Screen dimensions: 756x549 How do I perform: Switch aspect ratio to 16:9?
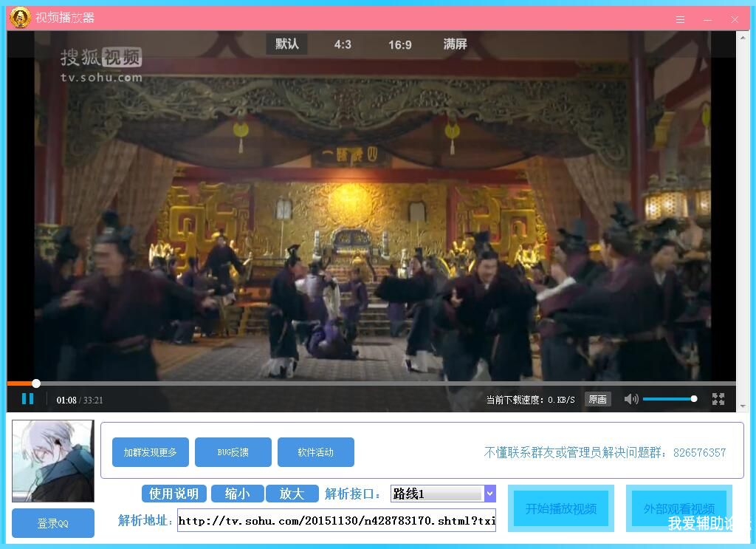(399, 44)
